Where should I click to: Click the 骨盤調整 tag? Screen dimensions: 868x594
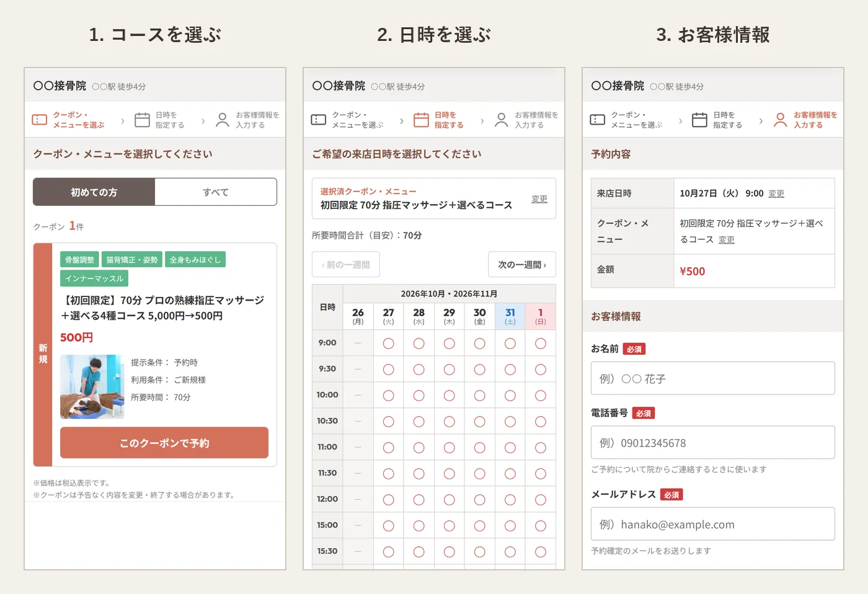click(x=80, y=260)
